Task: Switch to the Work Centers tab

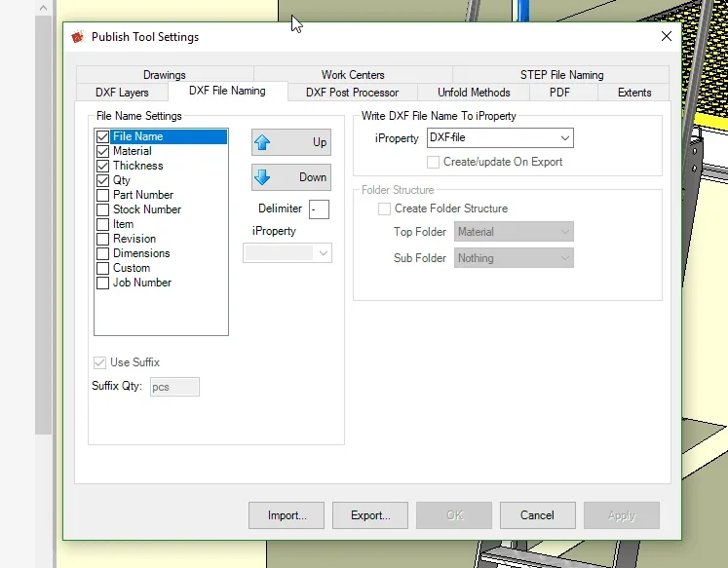Action: tap(353, 75)
